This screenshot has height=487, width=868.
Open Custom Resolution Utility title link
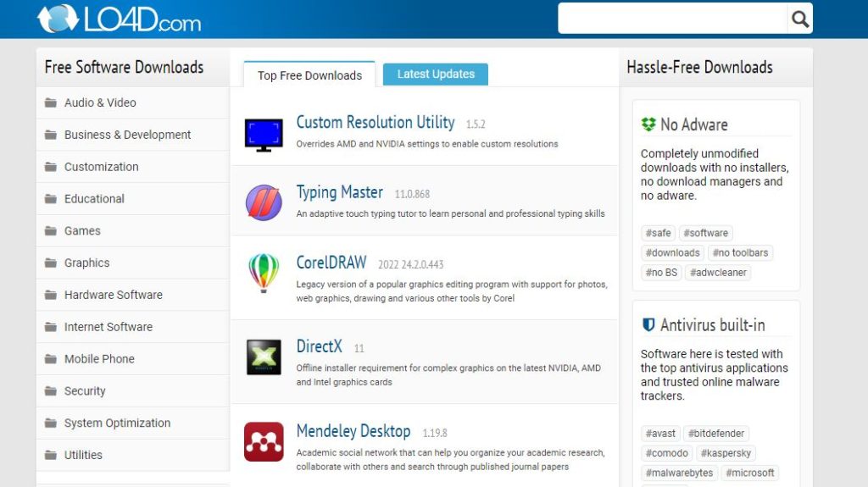[x=376, y=122]
